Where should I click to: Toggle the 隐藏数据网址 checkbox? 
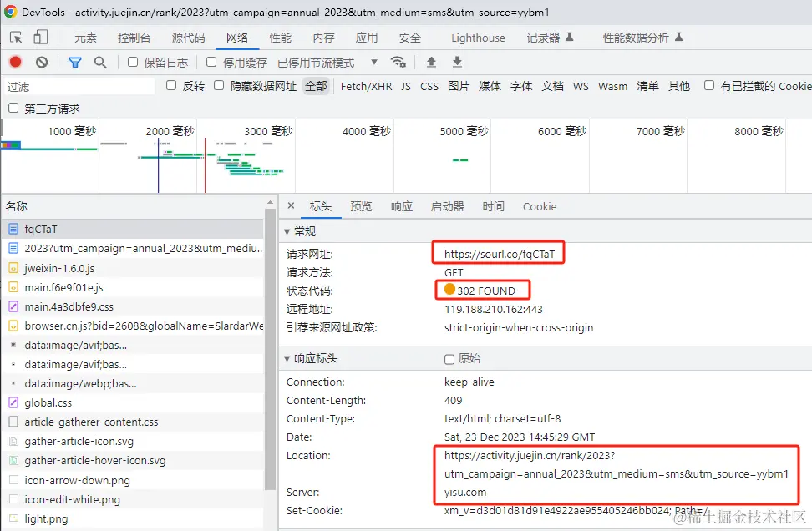point(219,85)
